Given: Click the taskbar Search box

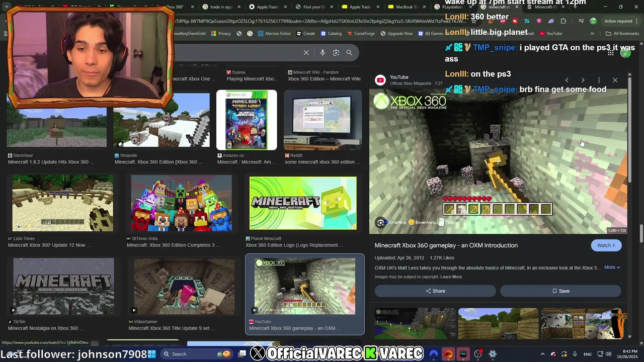Looking at the screenshot, I should (x=197, y=354).
